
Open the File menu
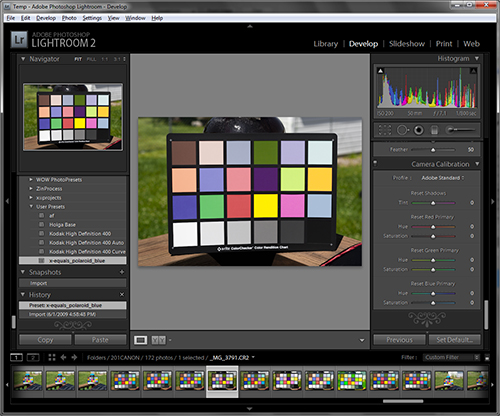(11, 18)
